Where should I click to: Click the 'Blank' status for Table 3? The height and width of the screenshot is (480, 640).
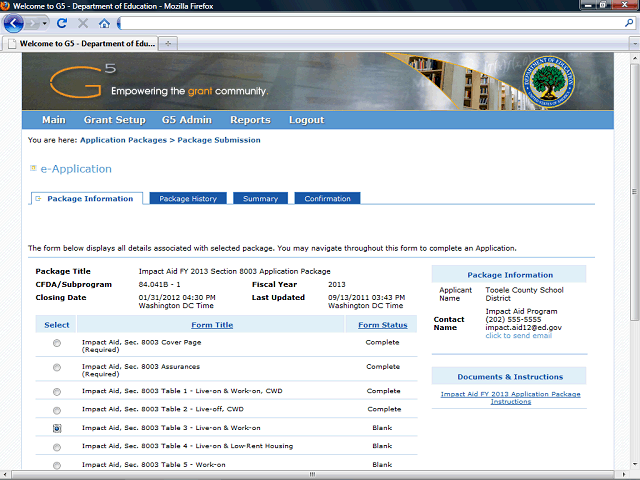pyautogui.click(x=382, y=428)
